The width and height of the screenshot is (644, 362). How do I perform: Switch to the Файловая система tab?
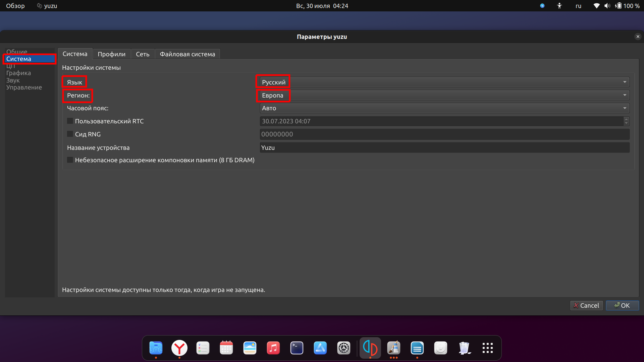pos(187,54)
